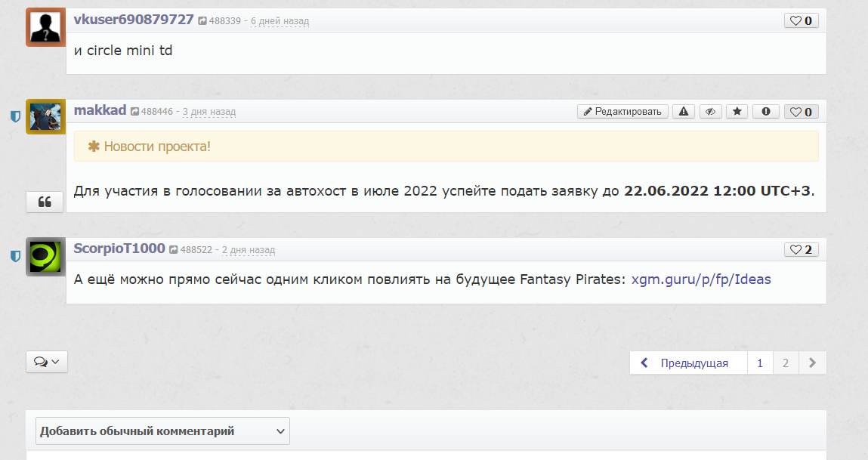Click makkad's avatar image

pyautogui.click(x=45, y=117)
